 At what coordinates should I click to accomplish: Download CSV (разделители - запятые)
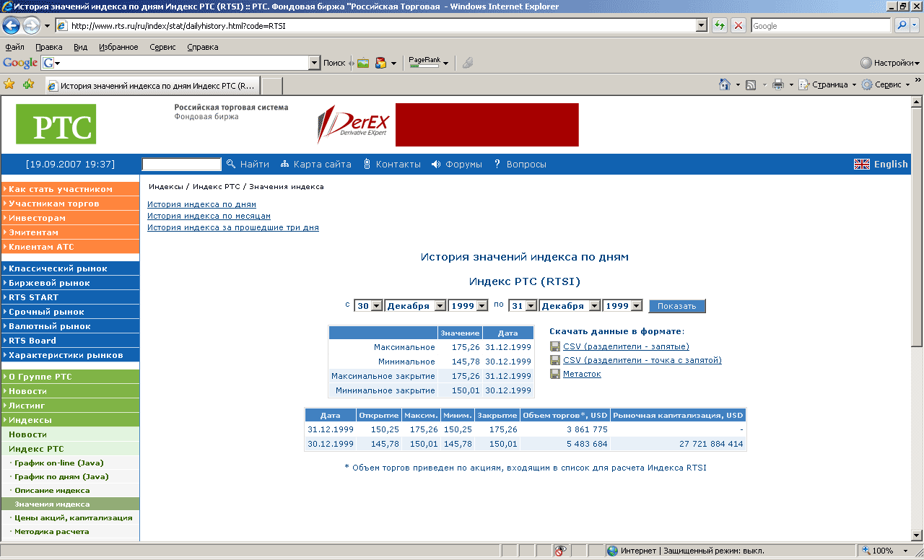pyautogui.click(x=626, y=346)
